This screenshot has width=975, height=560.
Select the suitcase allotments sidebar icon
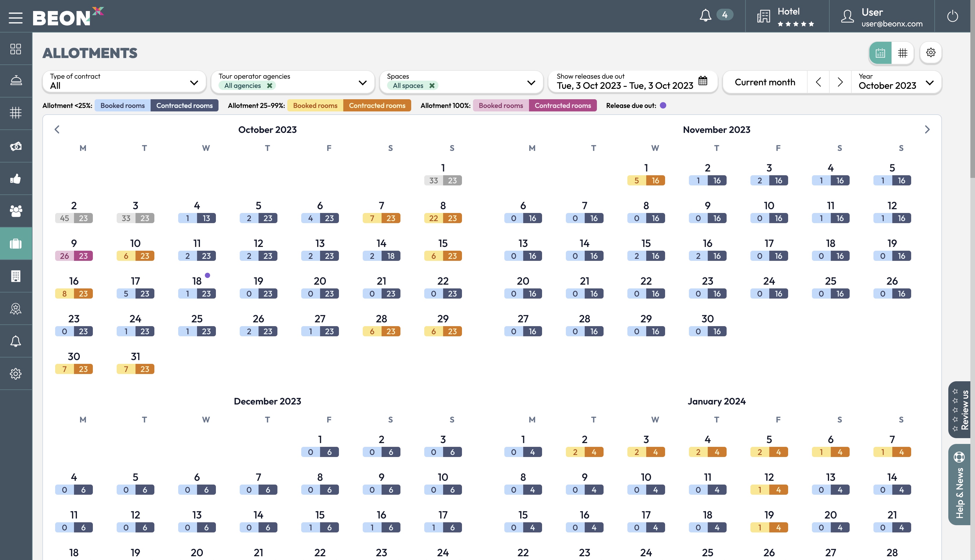tap(16, 243)
